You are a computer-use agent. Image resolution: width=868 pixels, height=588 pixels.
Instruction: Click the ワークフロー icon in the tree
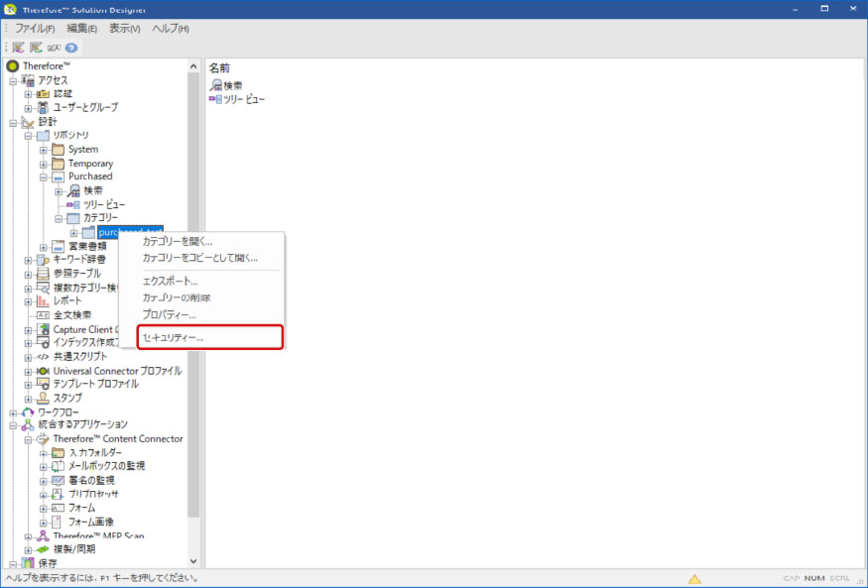pyautogui.click(x=28, y=412)
